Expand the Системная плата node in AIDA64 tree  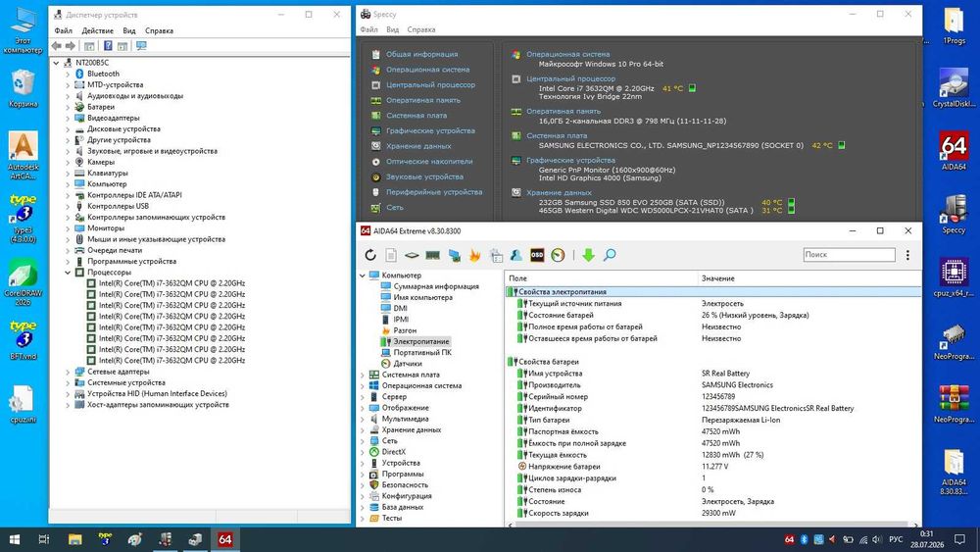[363, 376]
